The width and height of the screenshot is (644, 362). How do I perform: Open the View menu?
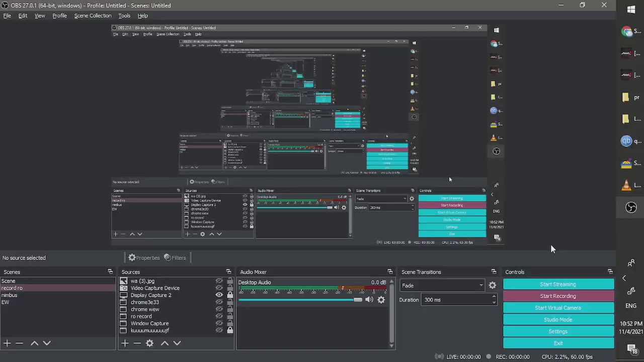pyautogui.click(x=40, y=16)
